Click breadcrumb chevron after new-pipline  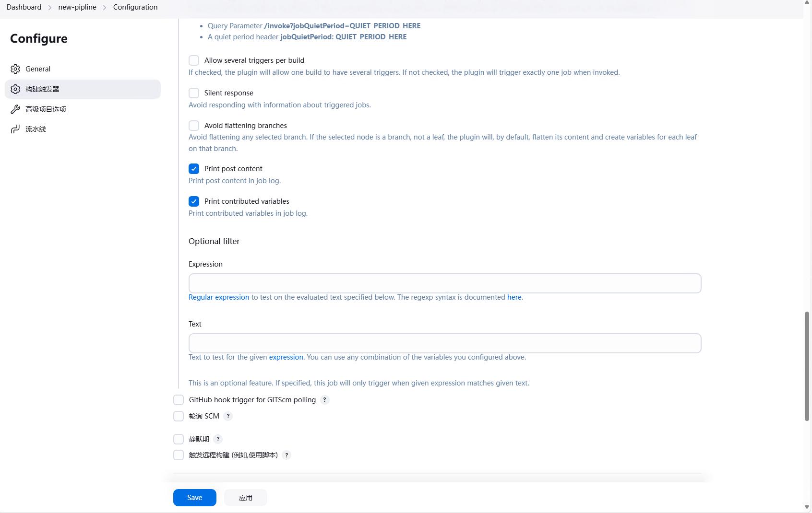pyautogui.click(x=105, y=7)
